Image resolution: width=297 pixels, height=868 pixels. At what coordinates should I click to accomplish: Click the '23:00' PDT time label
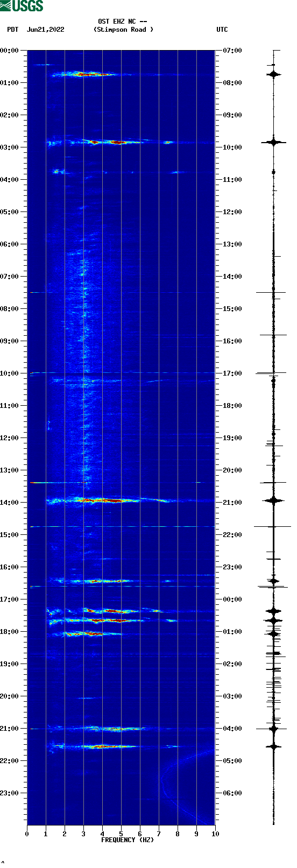click(9, 793)
